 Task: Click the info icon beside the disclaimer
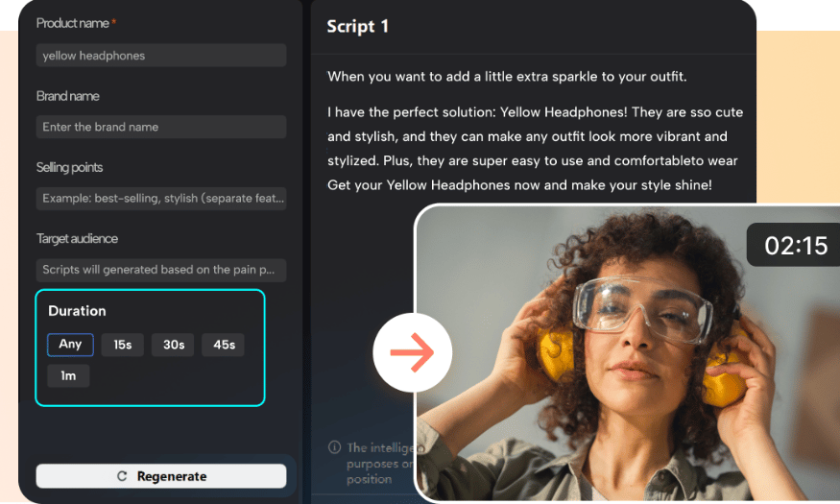coord(334,447)
